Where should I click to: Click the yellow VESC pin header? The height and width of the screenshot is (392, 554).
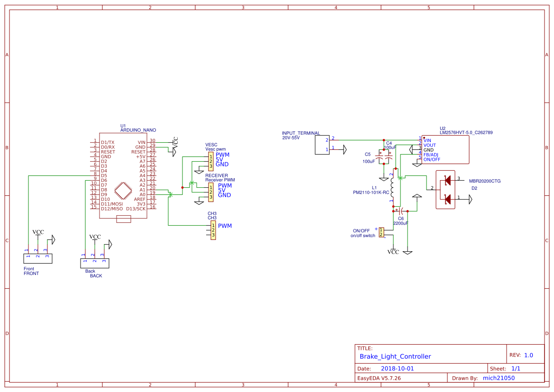(211, 162)
